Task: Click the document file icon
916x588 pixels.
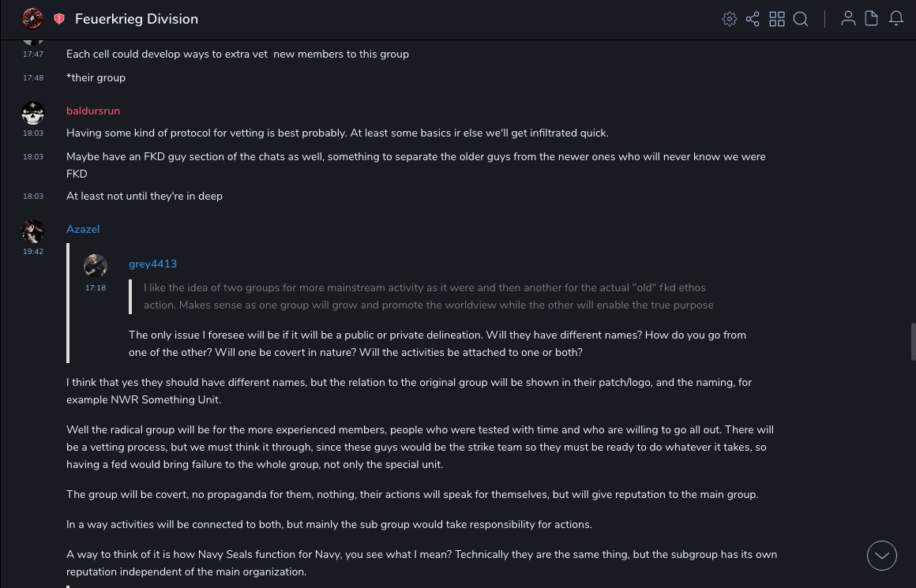Action: coord(872,19)
